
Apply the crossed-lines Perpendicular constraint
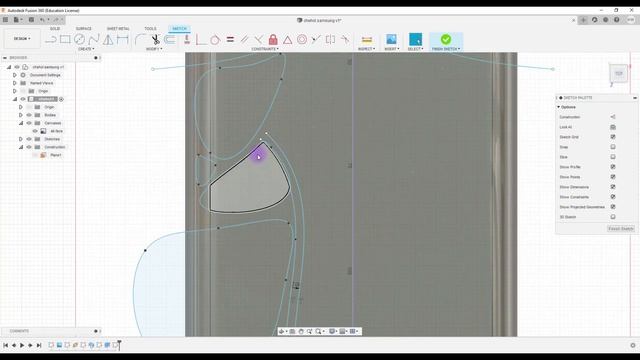[258, 40]
